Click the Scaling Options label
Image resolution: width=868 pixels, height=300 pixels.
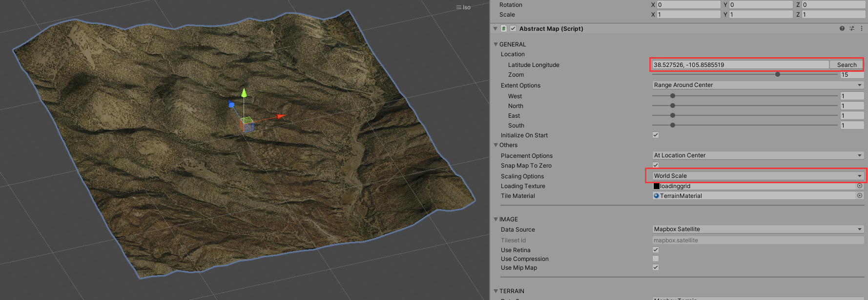click(522, 176)
